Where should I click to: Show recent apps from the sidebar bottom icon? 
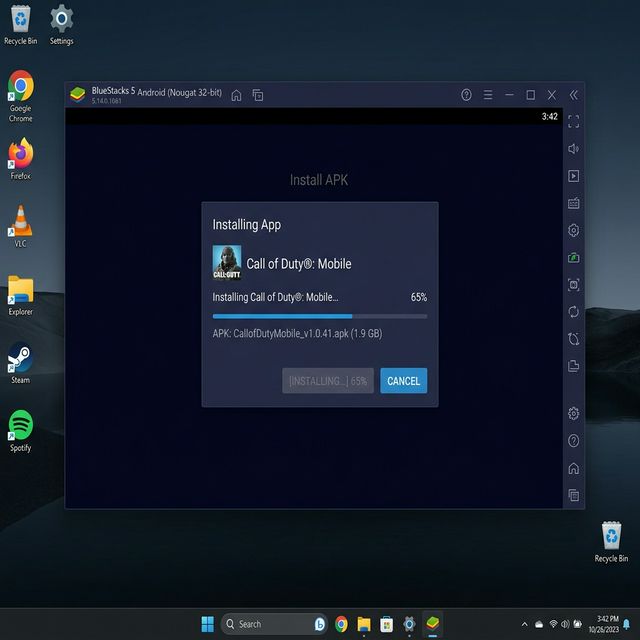coord(573,495)
